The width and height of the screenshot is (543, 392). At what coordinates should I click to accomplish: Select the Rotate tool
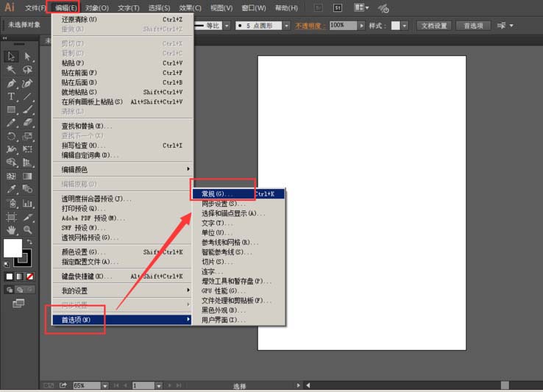tap(12, 137)
